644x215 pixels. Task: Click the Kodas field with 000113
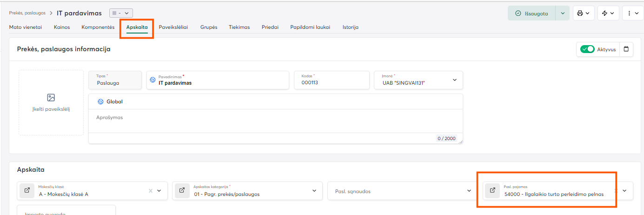pos(332,80)
